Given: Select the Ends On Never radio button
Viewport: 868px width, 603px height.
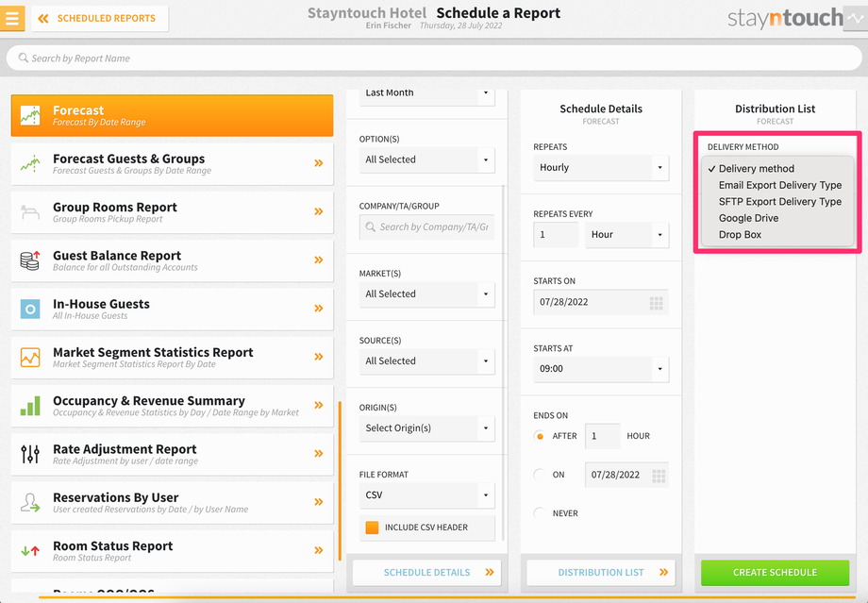Looking at the screenshot, I should pos(539,513).
